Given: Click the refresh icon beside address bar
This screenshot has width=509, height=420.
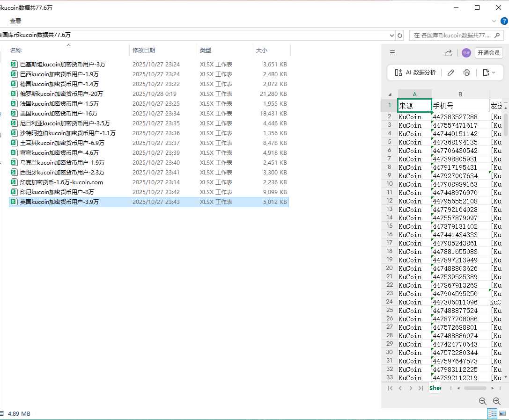Looking at the screenshot, I should point(400,35).
